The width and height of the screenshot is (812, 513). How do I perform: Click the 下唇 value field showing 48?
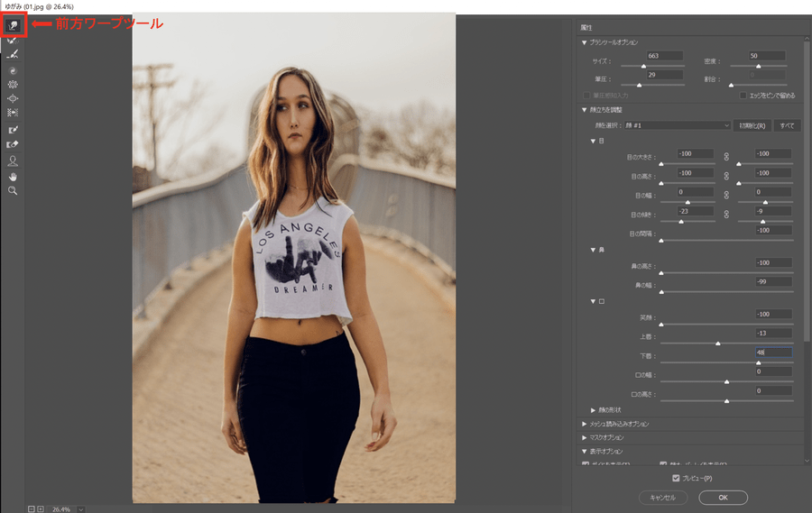point(773,352)
